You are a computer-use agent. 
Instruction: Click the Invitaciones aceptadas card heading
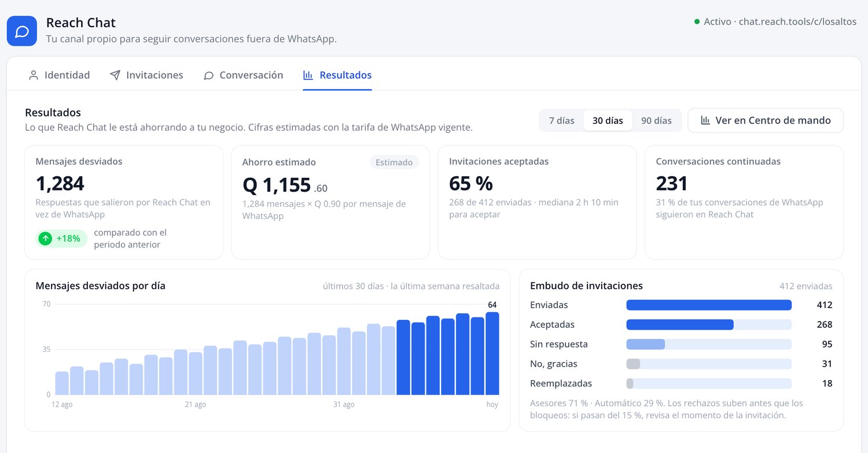[x=499, y=162]
